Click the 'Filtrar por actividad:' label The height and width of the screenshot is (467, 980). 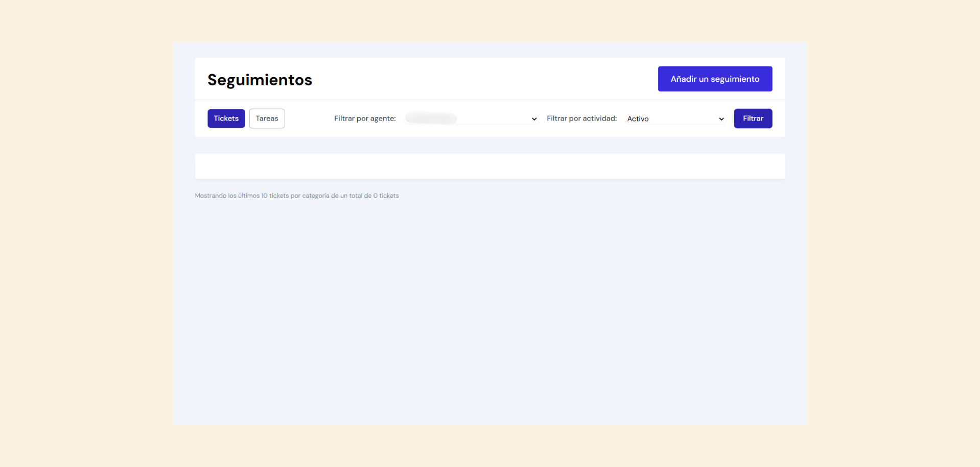581,119
